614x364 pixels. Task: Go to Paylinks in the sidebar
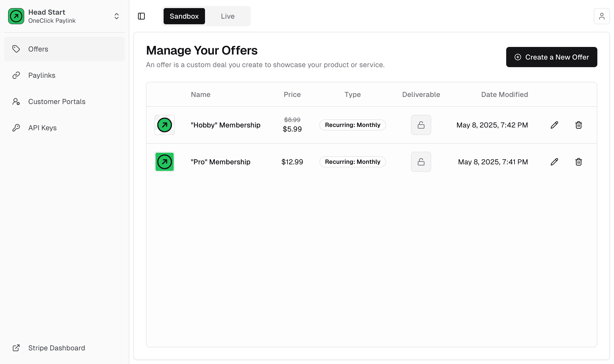[64, 75]
